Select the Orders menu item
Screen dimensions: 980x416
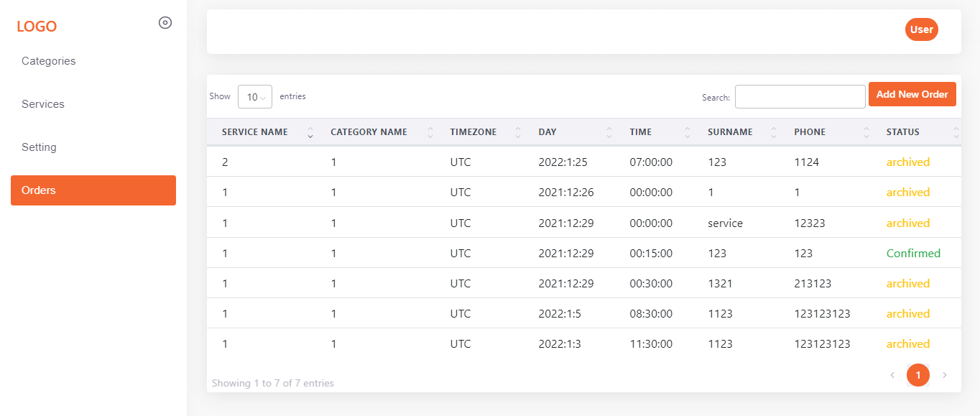tap(93, 190)
